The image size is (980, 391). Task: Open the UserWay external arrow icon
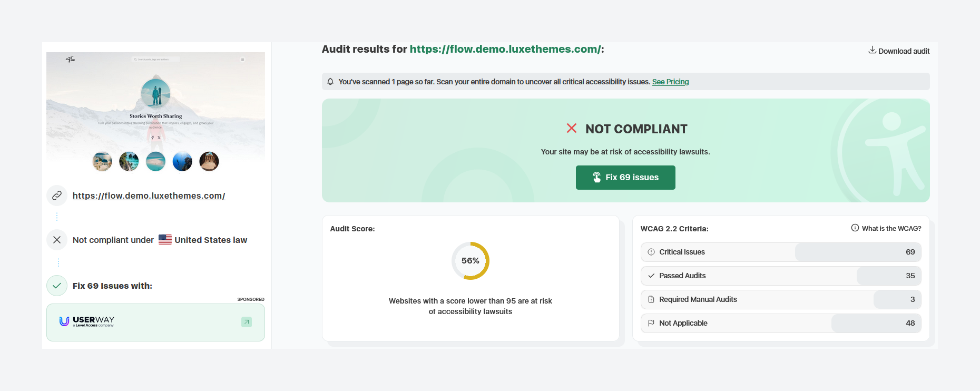[x=246, y=322]
